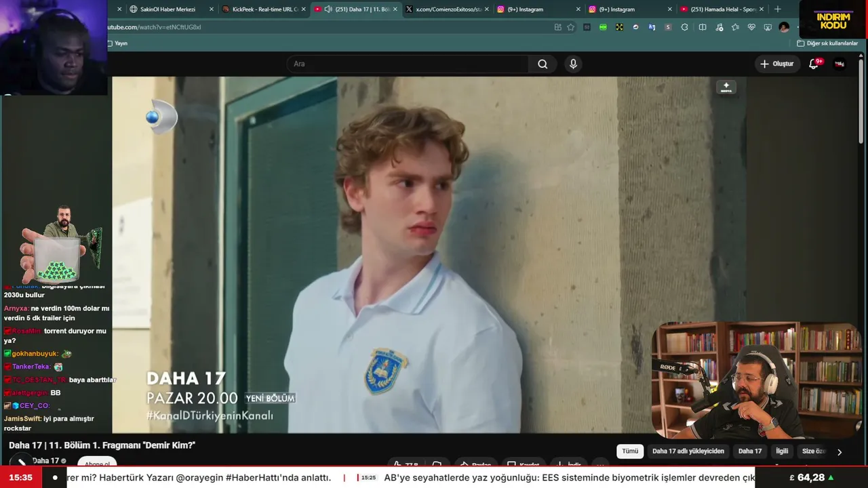Click chat username TankerTeka
The image size is (868, 488).
(31, 367)
